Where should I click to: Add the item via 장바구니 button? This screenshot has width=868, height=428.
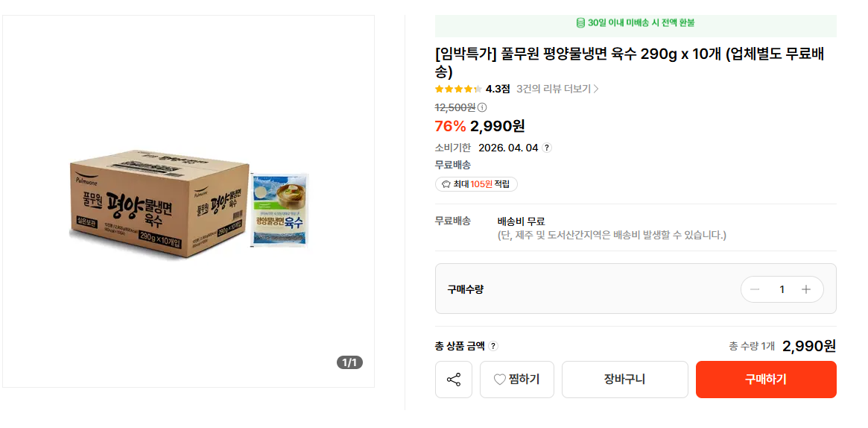[624, 380]
